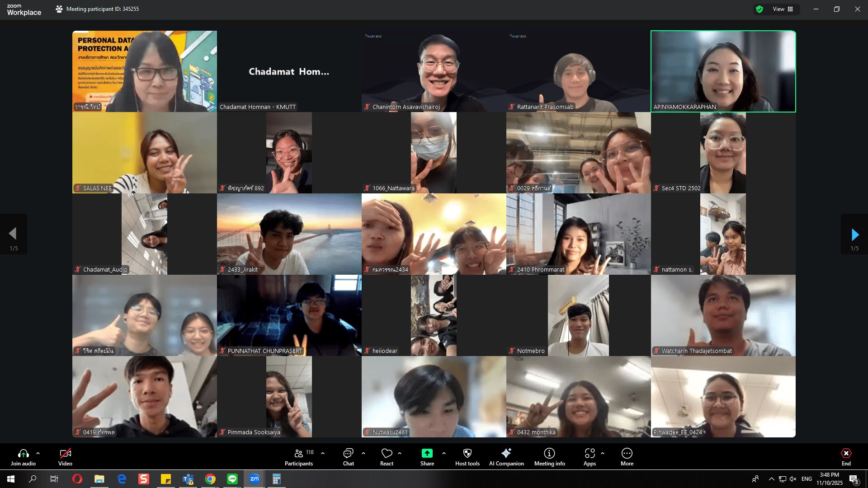This screenshot has height=488, width=868.
Task: Open Zoom in the Windows taskbar
Action: point(255,479)
